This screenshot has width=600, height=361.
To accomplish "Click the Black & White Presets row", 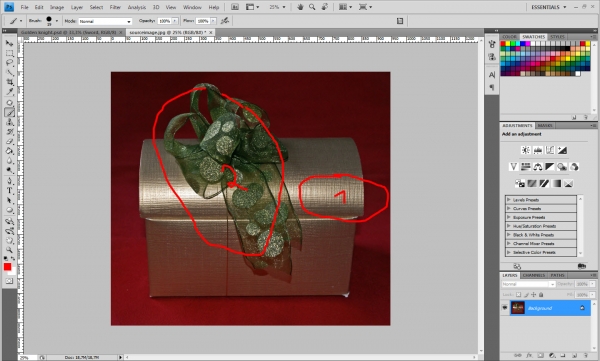I will click(541, 235).
